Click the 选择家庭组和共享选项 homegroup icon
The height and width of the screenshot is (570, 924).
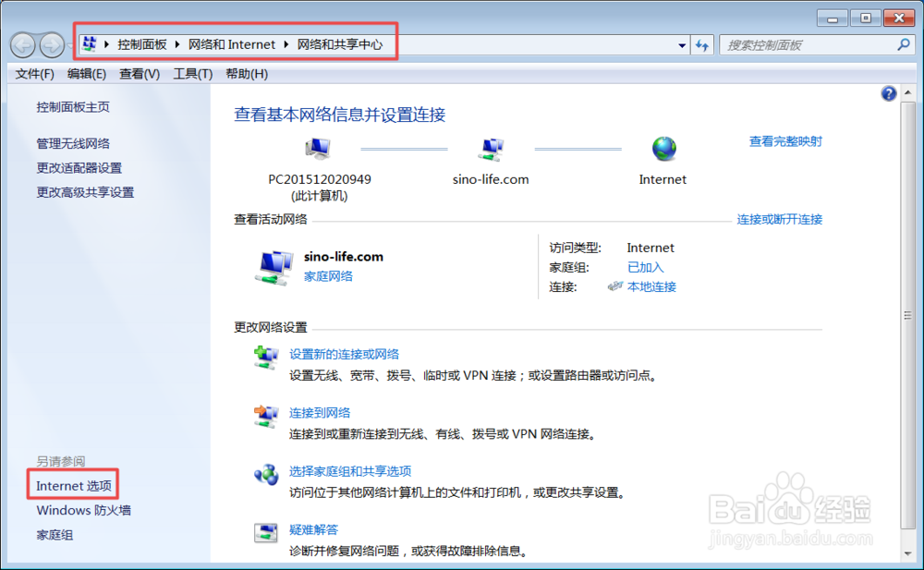266,476
